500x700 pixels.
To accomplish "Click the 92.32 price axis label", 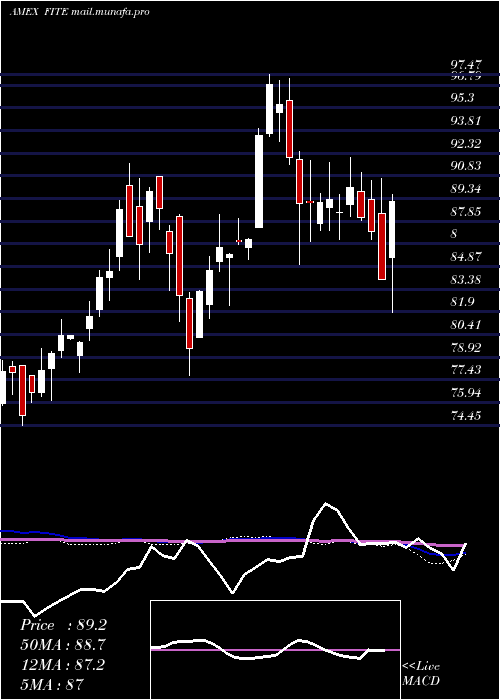I will pyautogui.click(x=466, y=144).
